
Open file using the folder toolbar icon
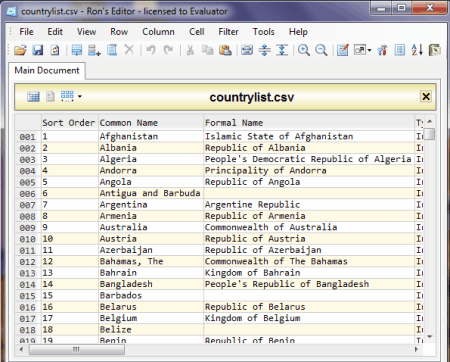click(20, 50)
